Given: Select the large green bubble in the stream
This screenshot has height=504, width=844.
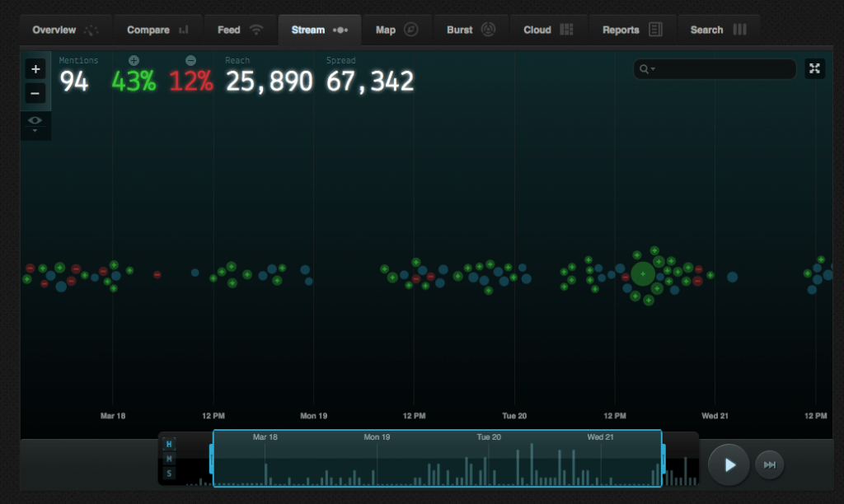Looking at the screenshot, I should (x=643, y=274).
